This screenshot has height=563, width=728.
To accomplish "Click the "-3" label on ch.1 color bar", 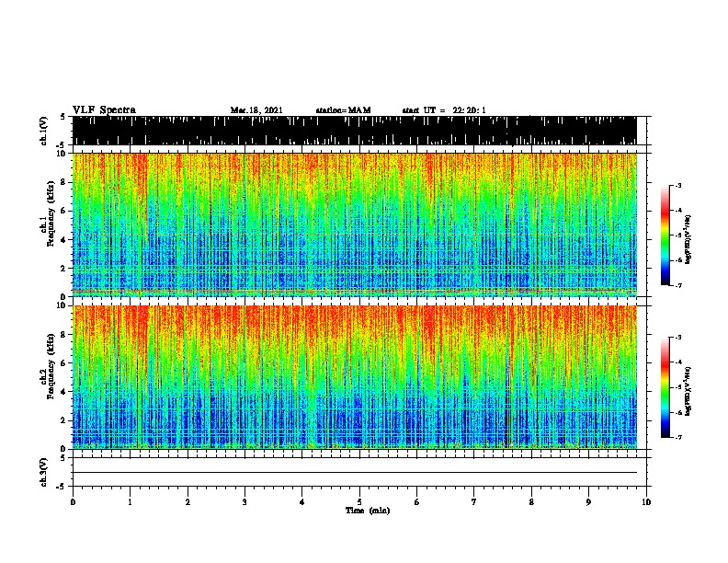I will (x=678, y=186).
